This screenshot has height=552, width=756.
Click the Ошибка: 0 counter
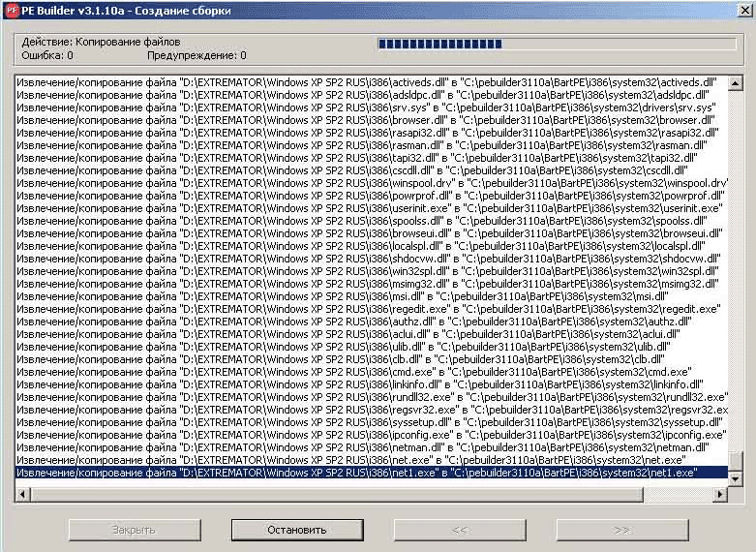click(x=47, y=55)
